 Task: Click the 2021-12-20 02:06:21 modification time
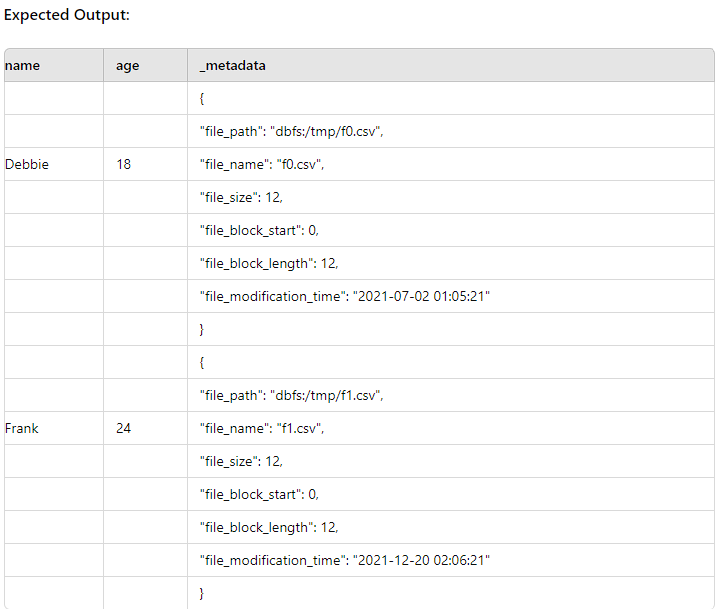421,560
